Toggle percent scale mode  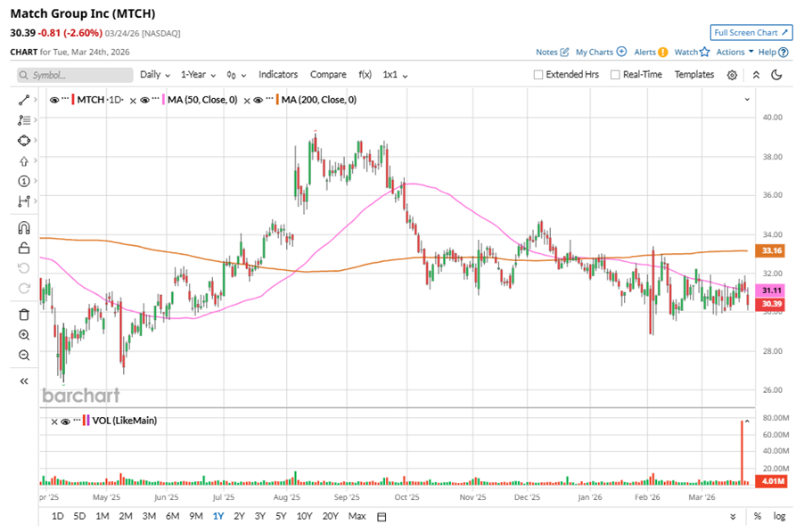tap(758, 516)
